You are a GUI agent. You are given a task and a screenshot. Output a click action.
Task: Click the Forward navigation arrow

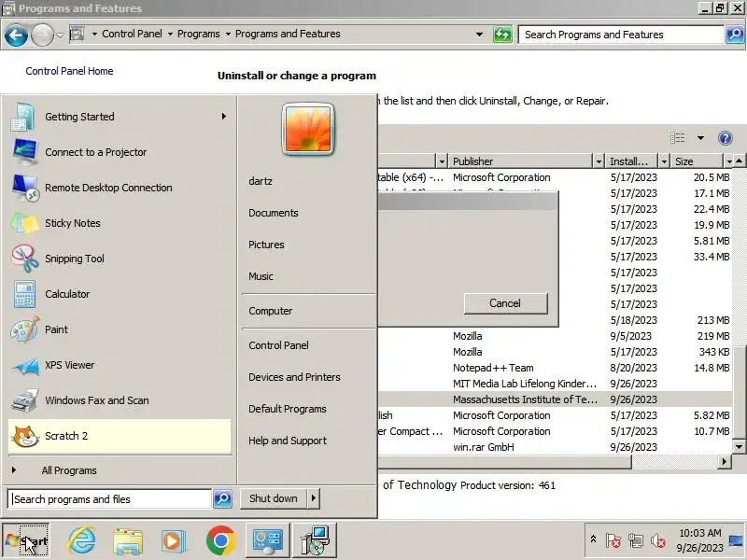click(x=42, y=35)
